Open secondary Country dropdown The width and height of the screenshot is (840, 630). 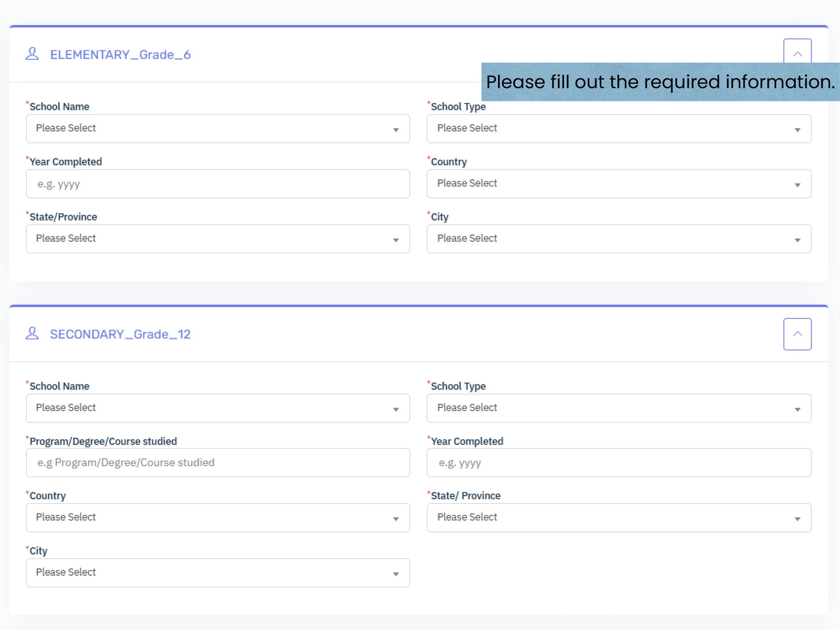click(x=218, y=517)
